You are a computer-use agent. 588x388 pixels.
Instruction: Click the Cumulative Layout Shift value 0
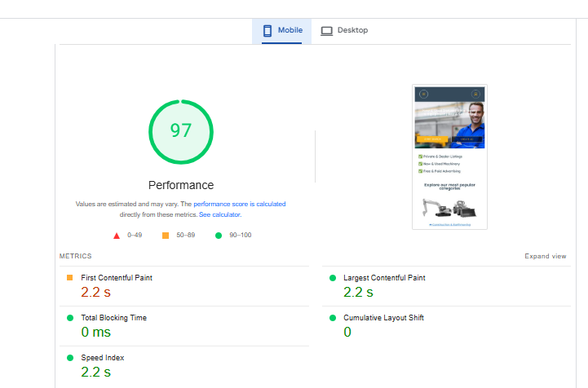tap(347, 332)
